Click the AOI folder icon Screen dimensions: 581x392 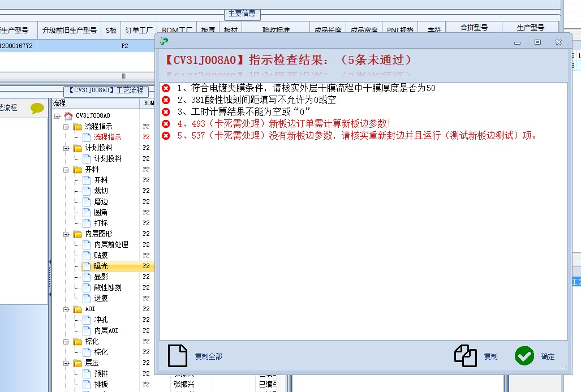78,309
